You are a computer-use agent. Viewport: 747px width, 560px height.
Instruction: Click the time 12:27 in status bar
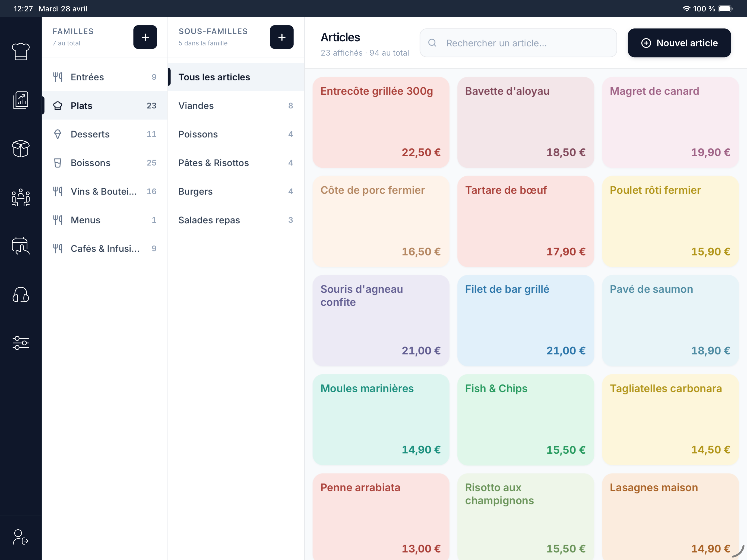click(x=23, y=9)
